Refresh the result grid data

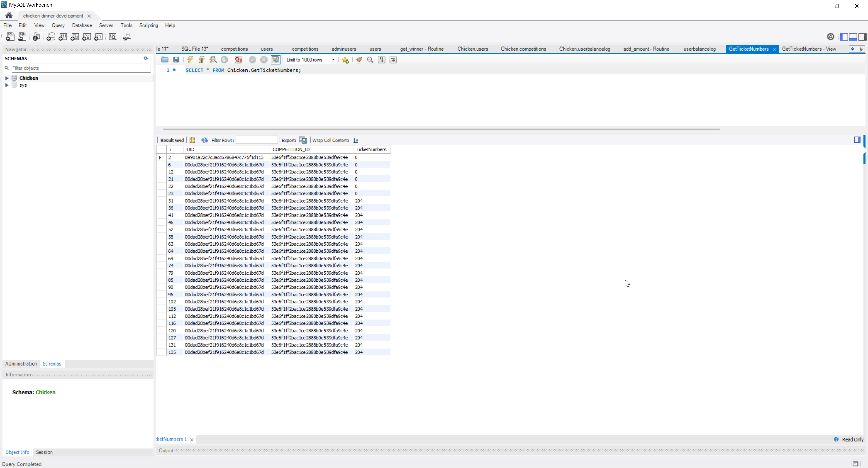click(204, 140)
